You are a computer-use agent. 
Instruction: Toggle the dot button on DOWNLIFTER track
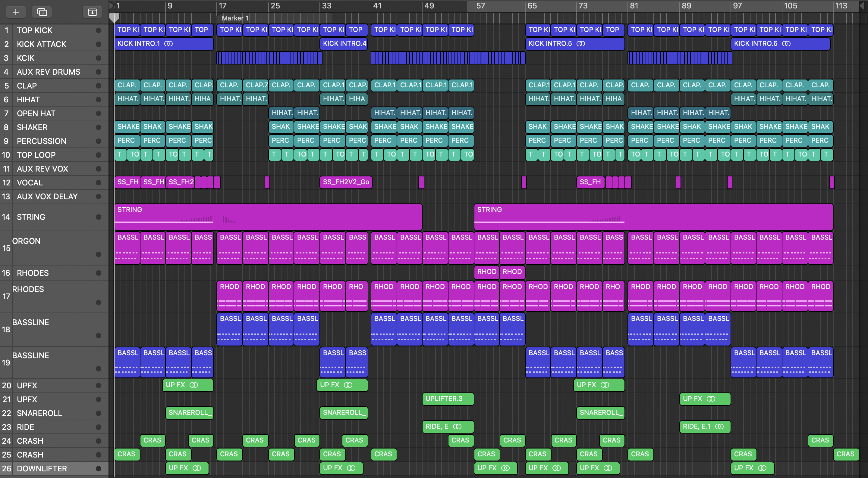pos(98,469)
